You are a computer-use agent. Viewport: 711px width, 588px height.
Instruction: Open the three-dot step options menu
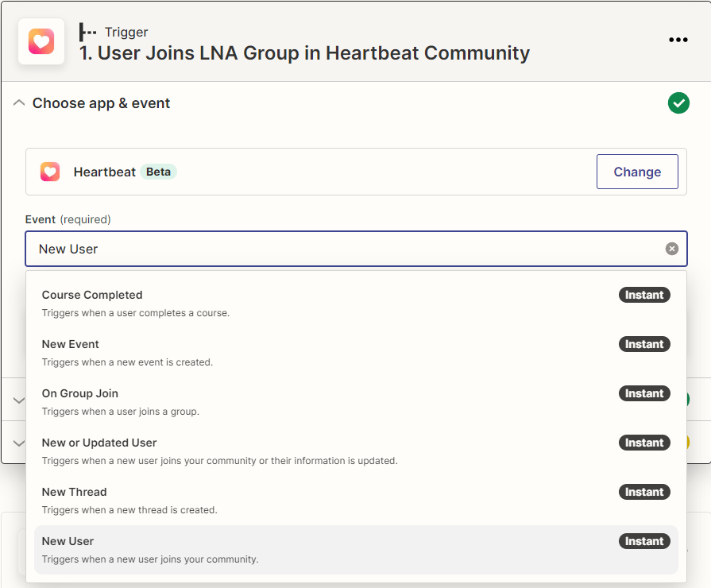(678, 41)
